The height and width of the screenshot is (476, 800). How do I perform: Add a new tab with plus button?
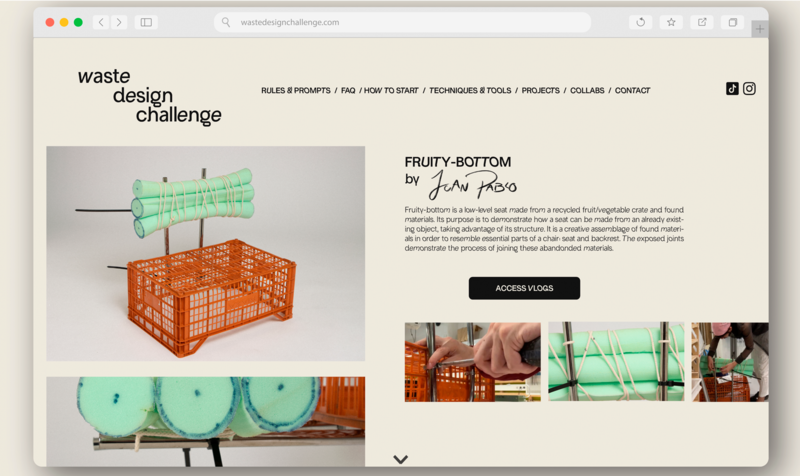point(760,29)
